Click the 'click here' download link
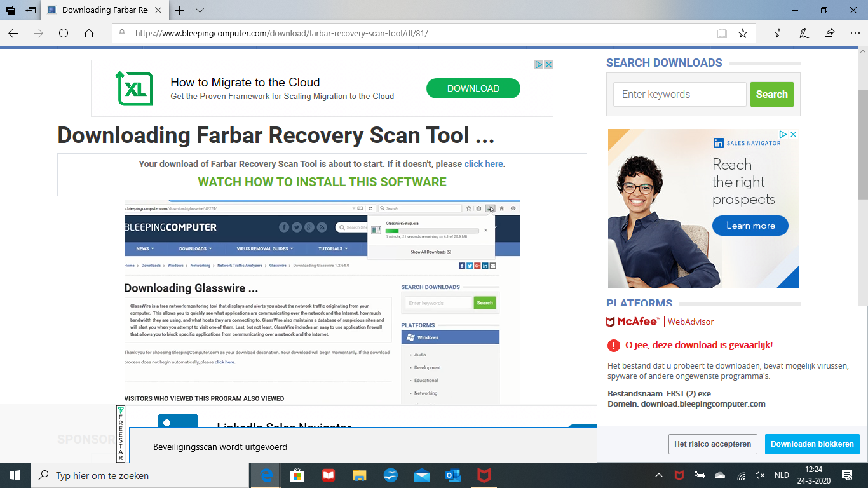The height and width of the screenshot is (488, 868). point(484,164)
